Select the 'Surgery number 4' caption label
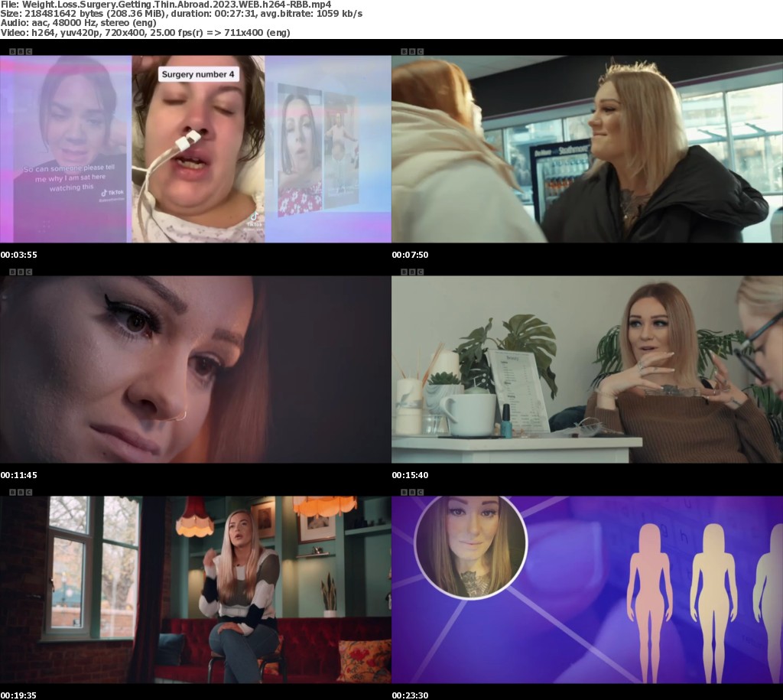 pyautogui.click(x=197, y=74)
